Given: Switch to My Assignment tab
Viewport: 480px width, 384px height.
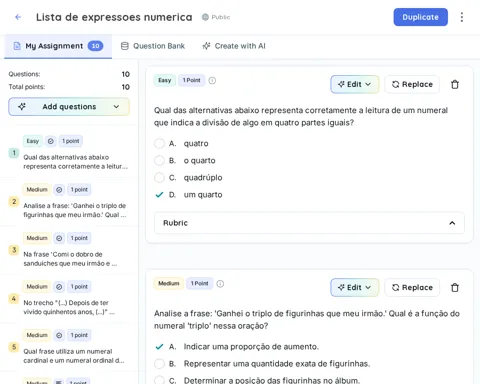Looking at the screenshot, I should point(58,46).
